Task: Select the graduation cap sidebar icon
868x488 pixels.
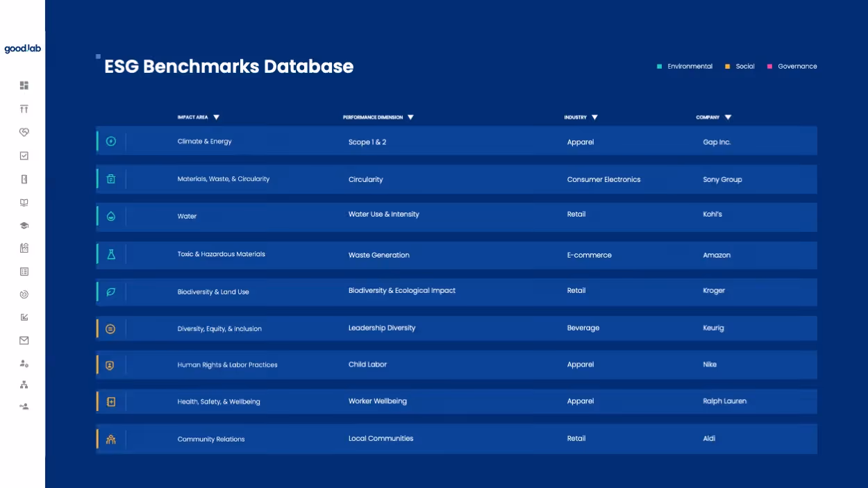Action: click(24, 226)
